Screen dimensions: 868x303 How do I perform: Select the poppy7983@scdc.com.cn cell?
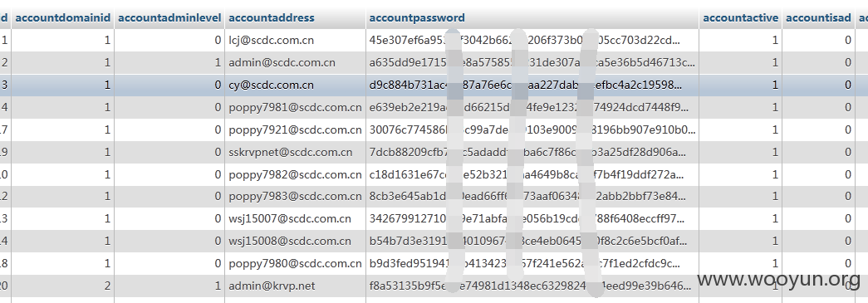[x=295, y=196]
